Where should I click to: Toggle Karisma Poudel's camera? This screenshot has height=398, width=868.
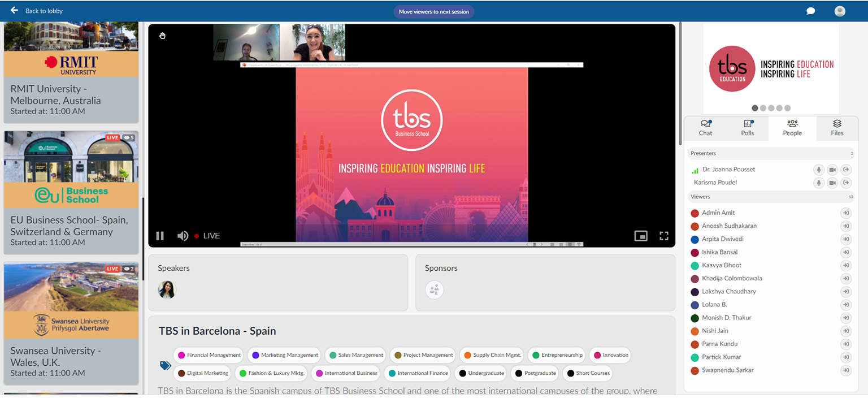[x=832, y=183]
